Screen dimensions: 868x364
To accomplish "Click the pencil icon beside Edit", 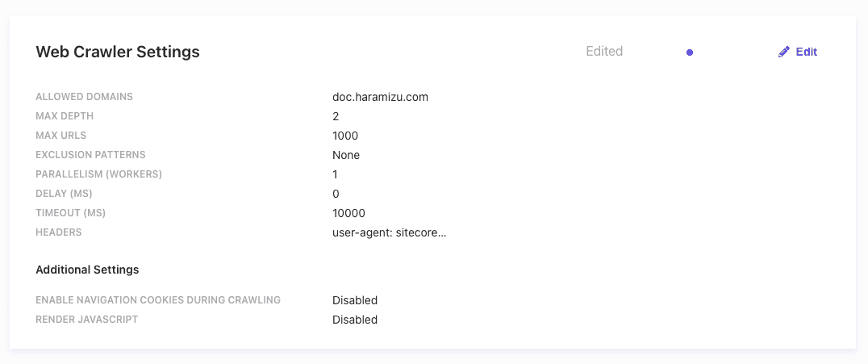I will (x=784, y=52).
